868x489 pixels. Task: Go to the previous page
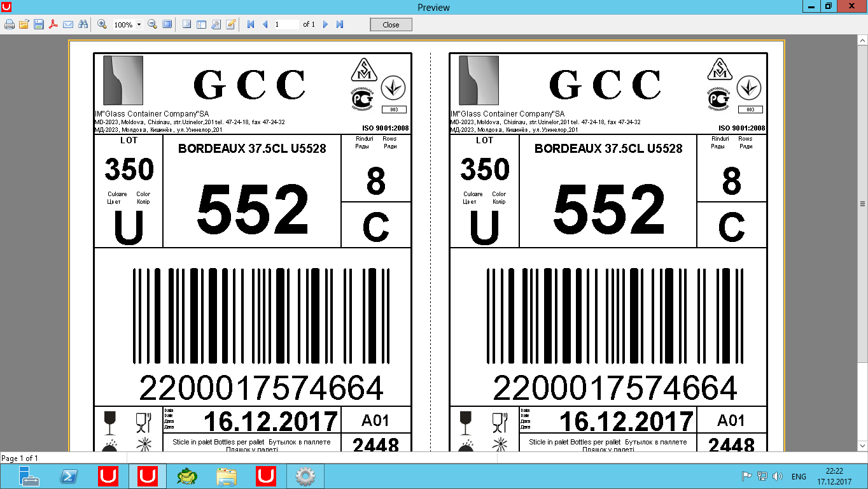(265, 24)
